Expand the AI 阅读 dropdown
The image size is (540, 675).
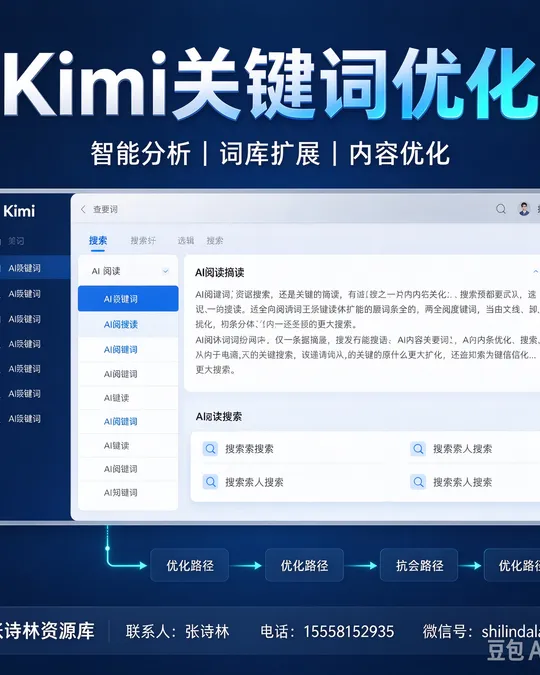pos(128,271)
